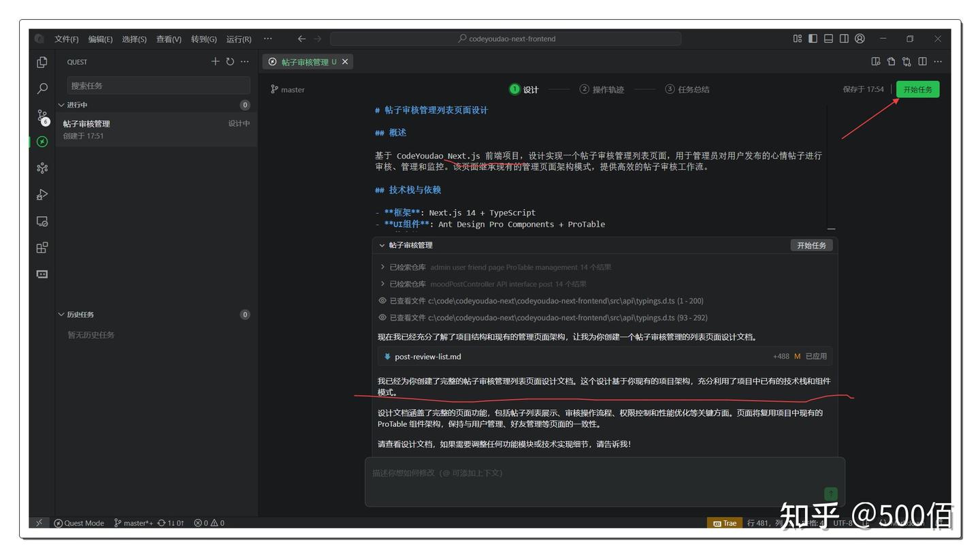Open the post-review-list.md file entry

pyautogui.click(x=427, y=356)
